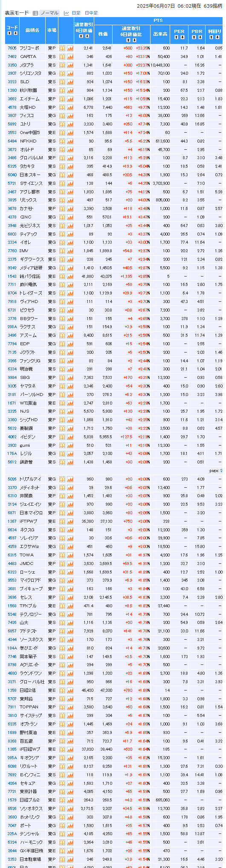Open chart icon for SLD

pos(70,82)
